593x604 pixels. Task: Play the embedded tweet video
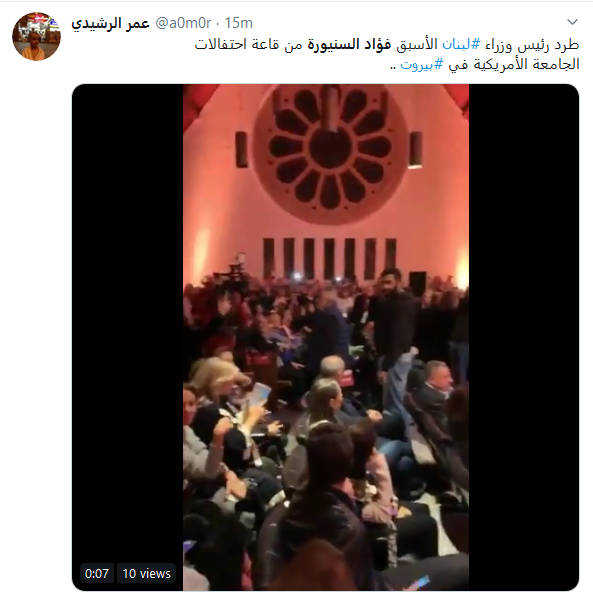(326, 337)
